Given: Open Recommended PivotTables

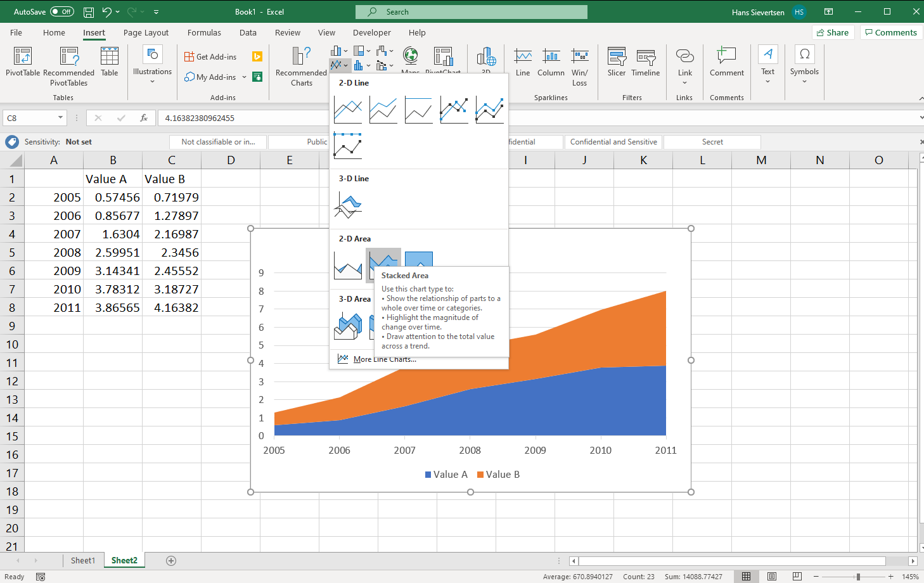Looking at the screenshot, I should [x=68, y=66].
